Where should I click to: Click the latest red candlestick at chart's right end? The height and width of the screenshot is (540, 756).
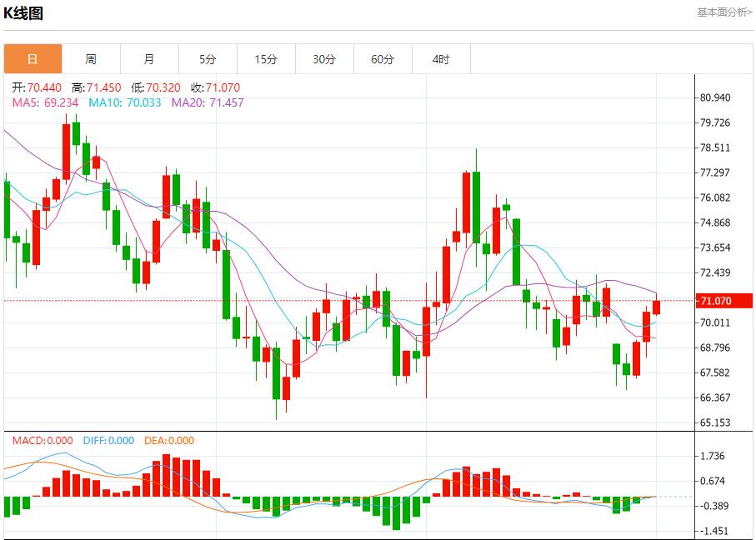pos(657,307)
